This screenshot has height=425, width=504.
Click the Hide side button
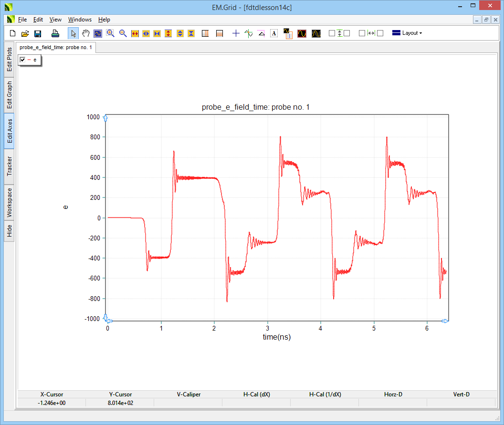(x=9, y=231)
